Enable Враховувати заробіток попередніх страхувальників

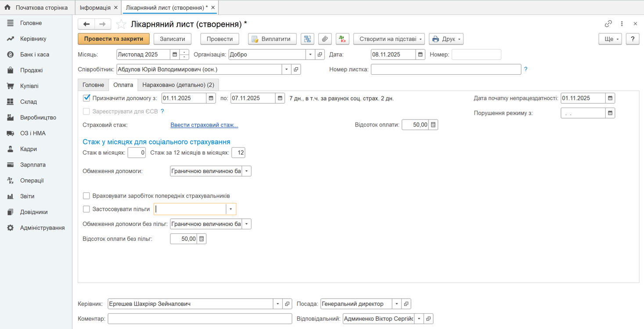pos(86,196)
